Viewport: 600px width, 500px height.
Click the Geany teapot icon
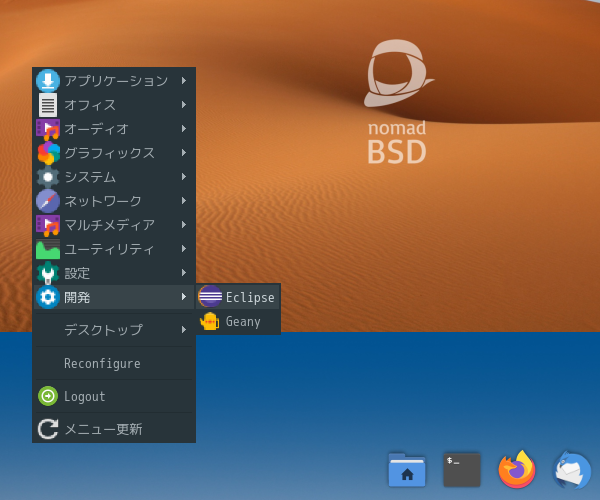pyautogui.click(x=210, y=321)
